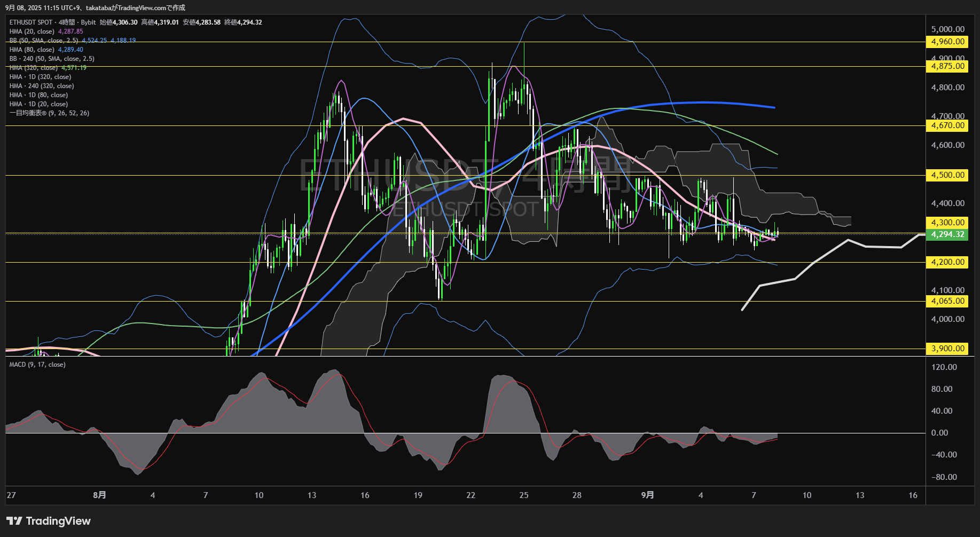
Task: Click the 4,960.00 yellow price label
Action: click(x=948, y=42)
